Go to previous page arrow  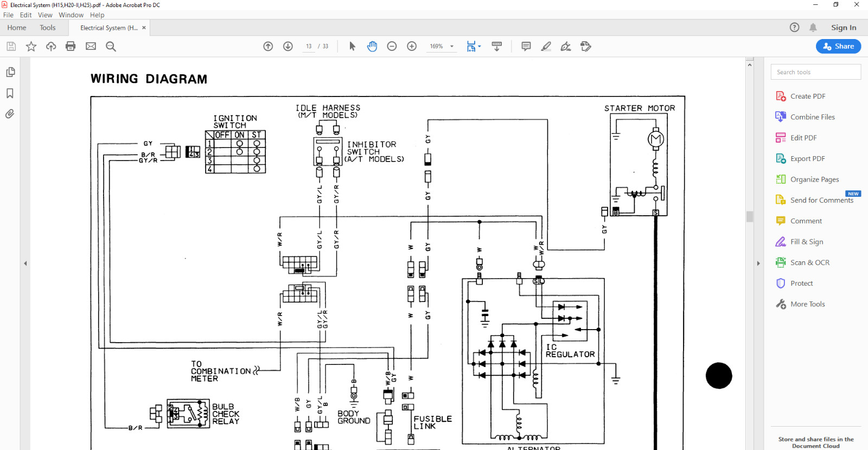(268, 47)
